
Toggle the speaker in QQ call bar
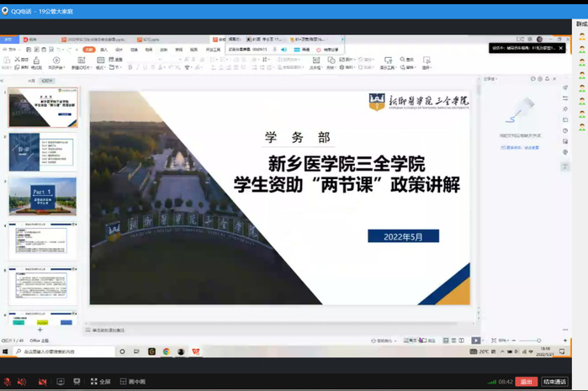(x=22, y=382)
